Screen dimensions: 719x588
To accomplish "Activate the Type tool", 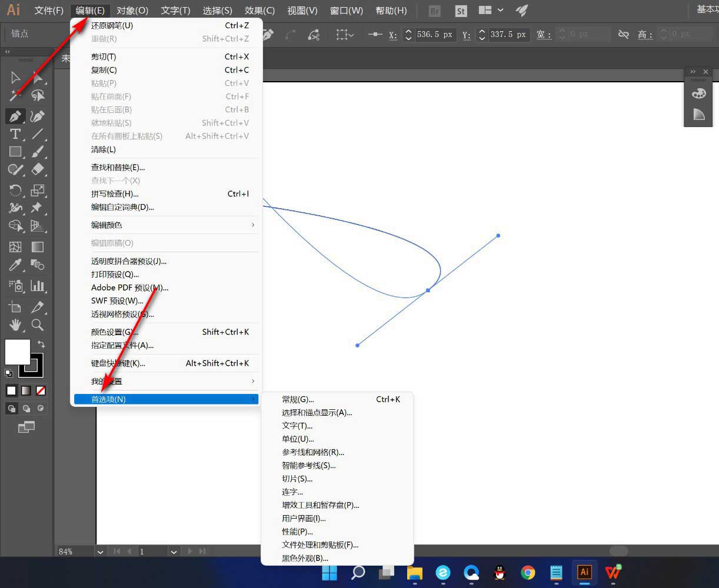I will click(15, 134).
